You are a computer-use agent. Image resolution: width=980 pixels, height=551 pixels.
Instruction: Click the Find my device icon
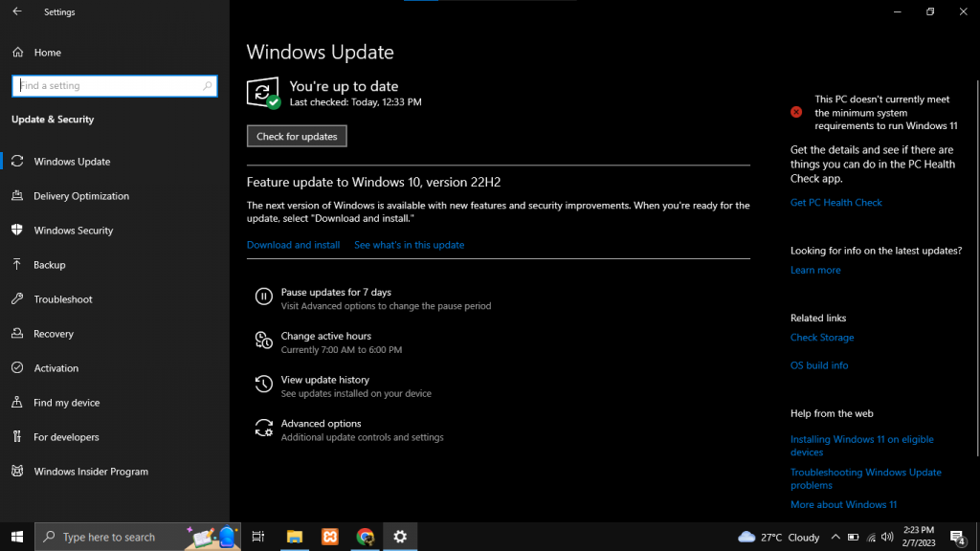coord(17,402)
